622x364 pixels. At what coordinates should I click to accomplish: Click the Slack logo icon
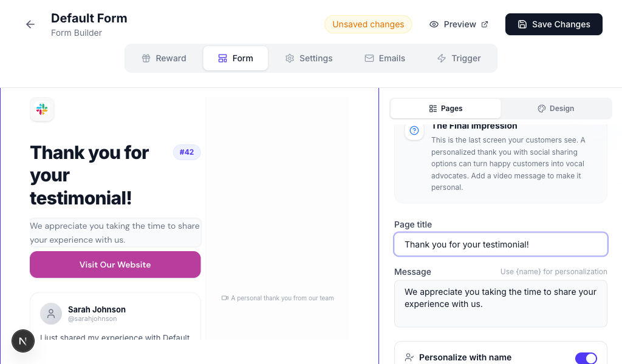(42, 109)
